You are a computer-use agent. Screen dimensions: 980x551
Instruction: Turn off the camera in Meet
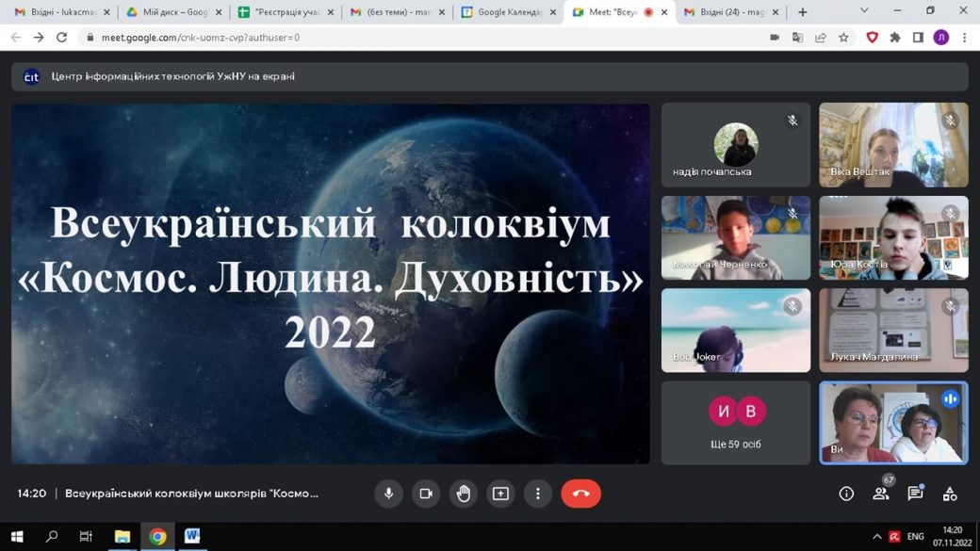[x=426, y=494]
